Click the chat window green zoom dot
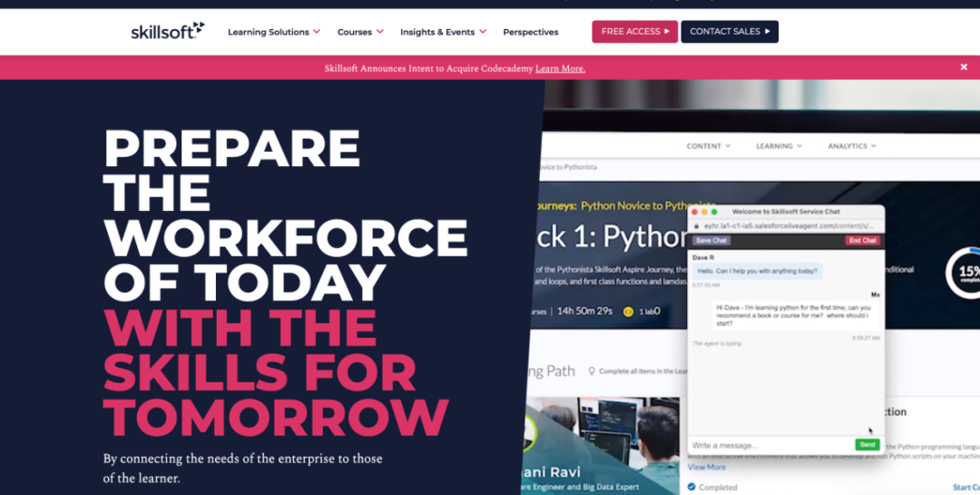This screenshot has height=495, width=980. click(714, 213)
